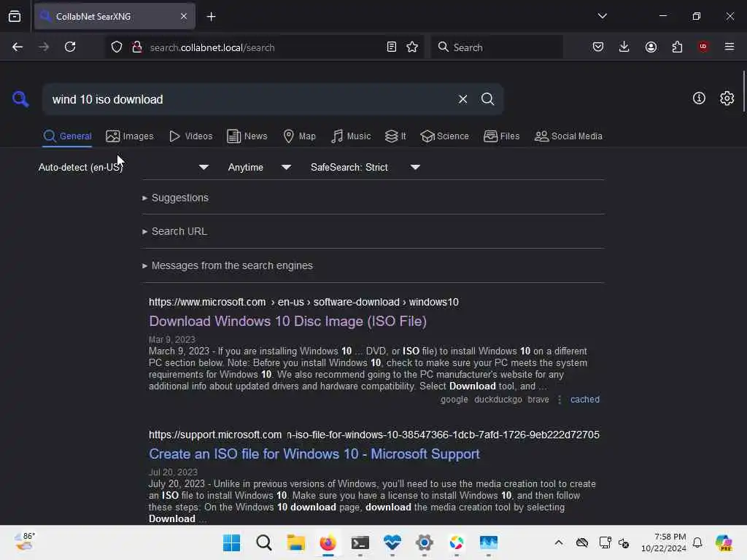Image resolution: width=747 pixels, height=560 pixels.
Task: Click the microsoft.com software-download URL
Action: coord(303,302)
